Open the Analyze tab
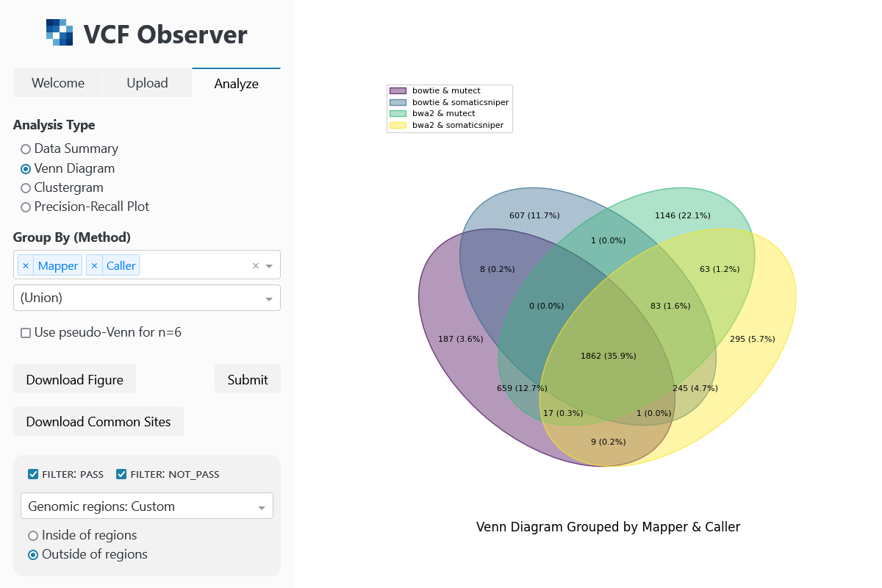Screen dimensions: 882x588 pyautogui.click(x=236, y=83)
